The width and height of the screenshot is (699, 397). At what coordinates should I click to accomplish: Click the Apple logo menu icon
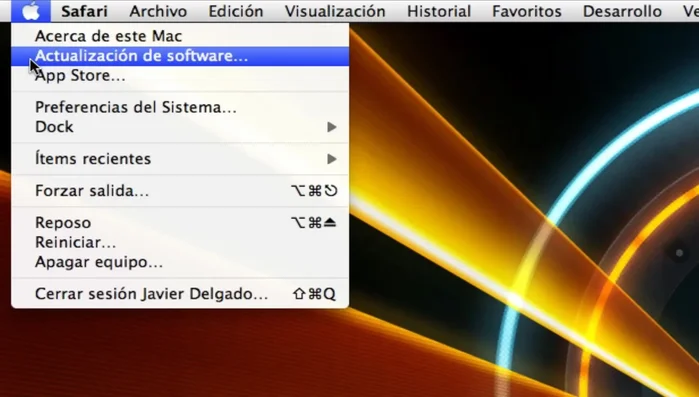click(31, 11)
